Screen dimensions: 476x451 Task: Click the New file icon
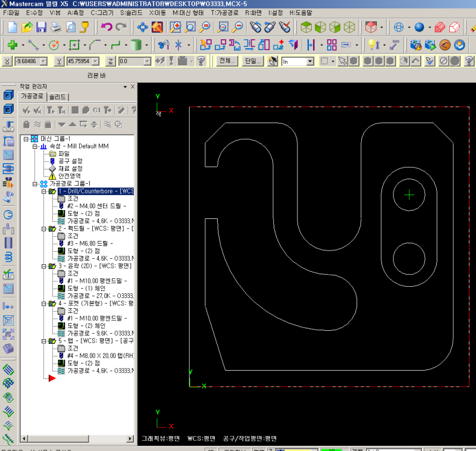12,27
